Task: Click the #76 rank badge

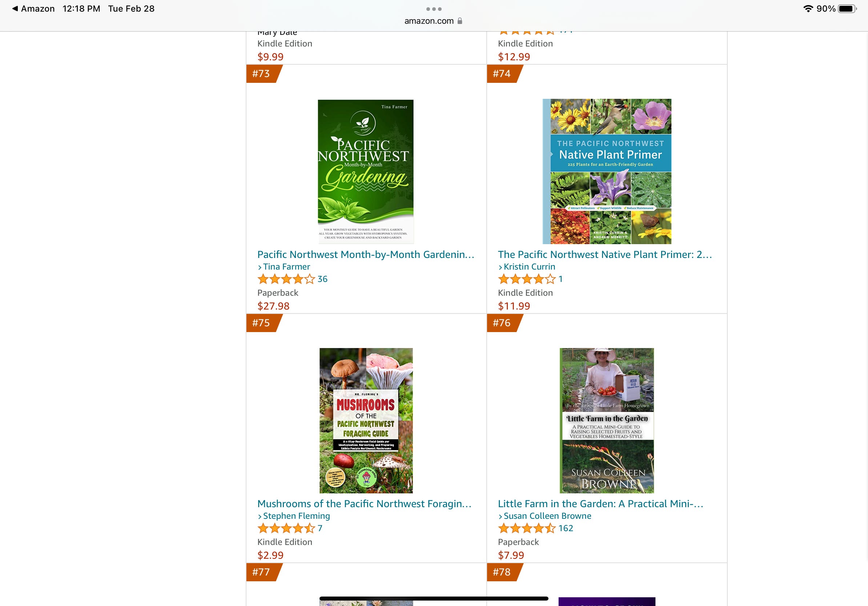Action: point(505,323)
